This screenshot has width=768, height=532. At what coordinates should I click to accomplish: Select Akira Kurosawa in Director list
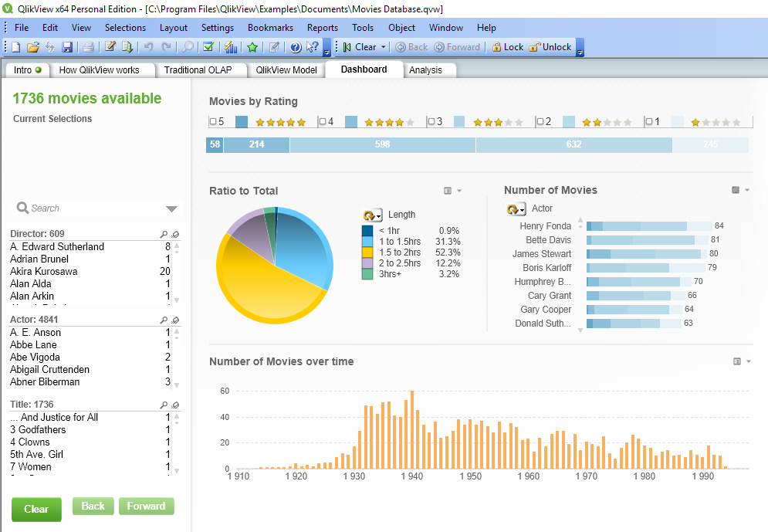point(90,271)
